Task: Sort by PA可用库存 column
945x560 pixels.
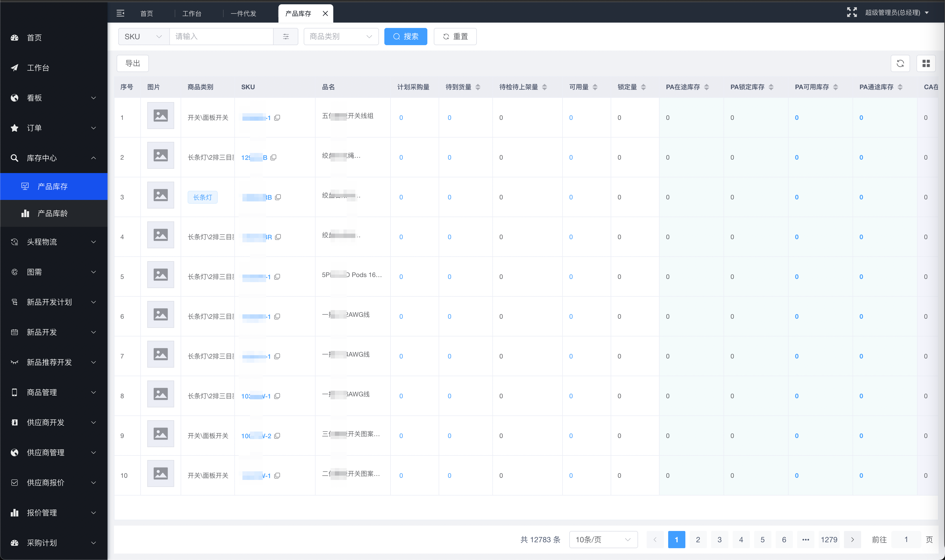Action: point(836,87)
